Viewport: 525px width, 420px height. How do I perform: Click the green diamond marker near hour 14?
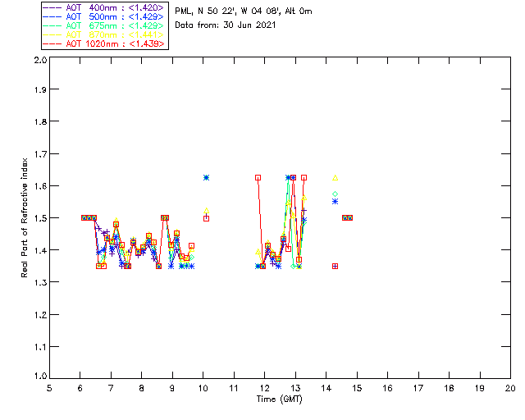(336, 194)
